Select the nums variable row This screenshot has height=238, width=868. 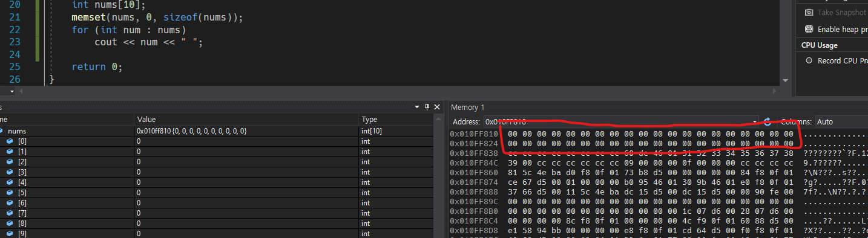217,130
